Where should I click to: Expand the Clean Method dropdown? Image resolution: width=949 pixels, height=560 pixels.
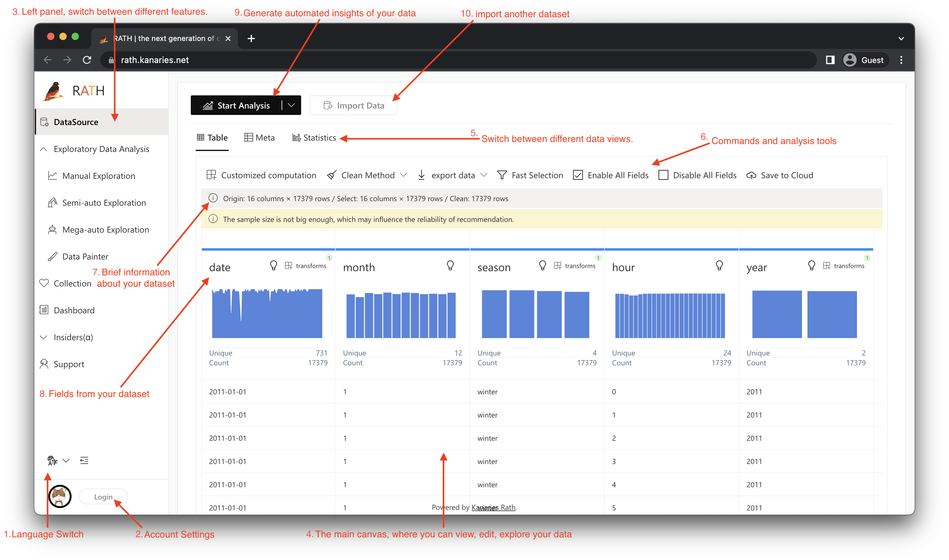coord(403,175)
